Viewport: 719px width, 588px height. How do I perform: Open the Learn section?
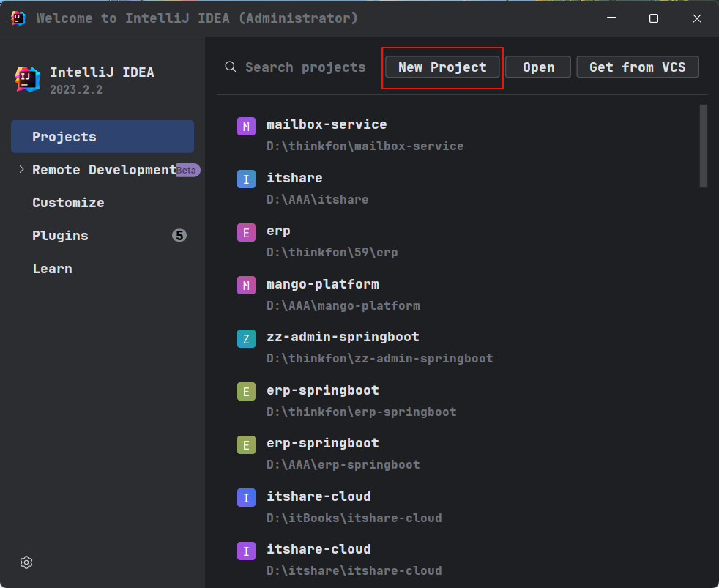tap(52, 269)
